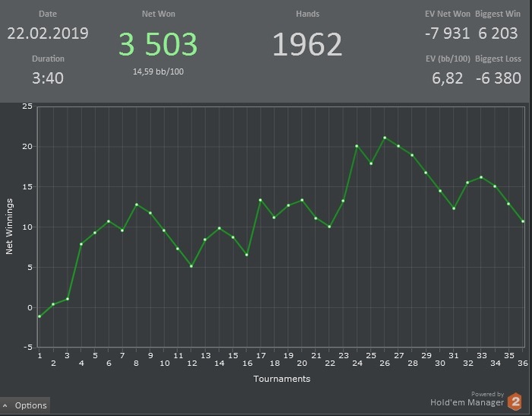
Task: Click the graph point at tournament 33
Action: tap(481, 177)
